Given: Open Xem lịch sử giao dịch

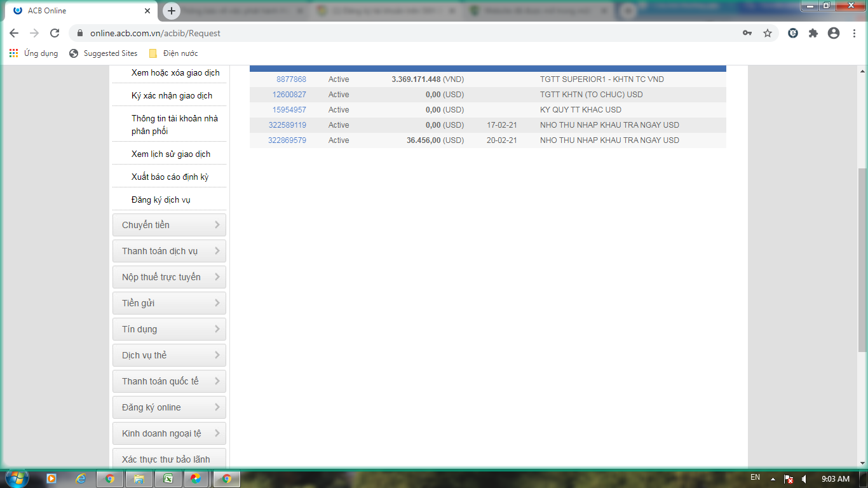Looking at the screenshot, I should [170, 154].
